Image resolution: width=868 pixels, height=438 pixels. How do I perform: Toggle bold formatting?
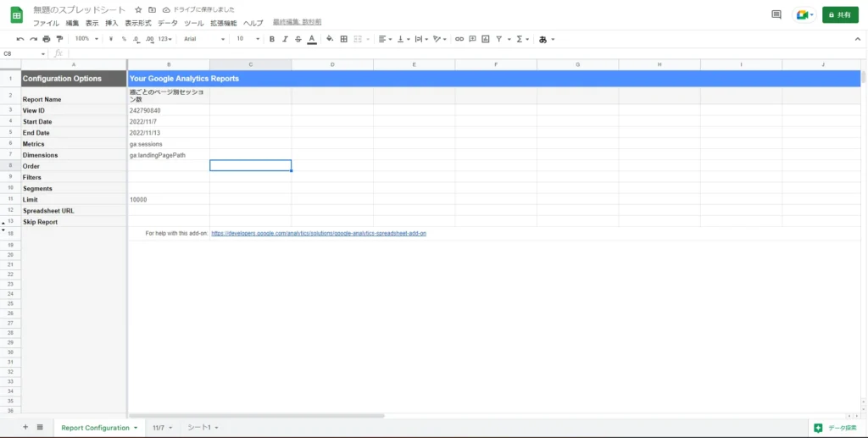pos(272,39)
